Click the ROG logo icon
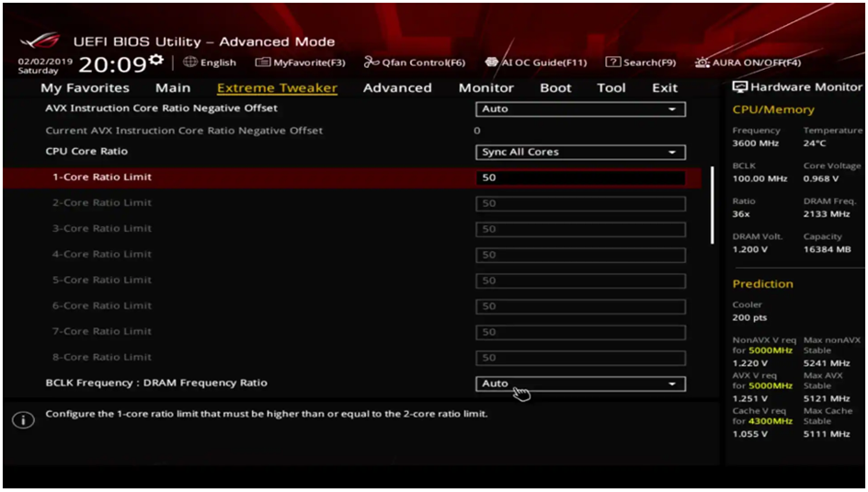Viewport: 868px width, 492px height. click(x=40, y=41)
